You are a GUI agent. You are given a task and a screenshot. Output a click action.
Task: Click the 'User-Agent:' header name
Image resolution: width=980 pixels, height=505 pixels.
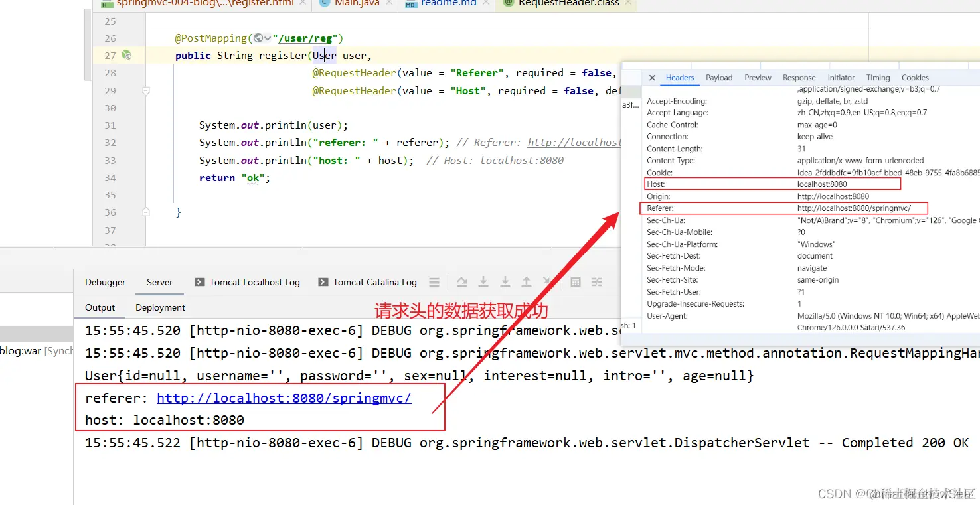[x=667, y=316]
